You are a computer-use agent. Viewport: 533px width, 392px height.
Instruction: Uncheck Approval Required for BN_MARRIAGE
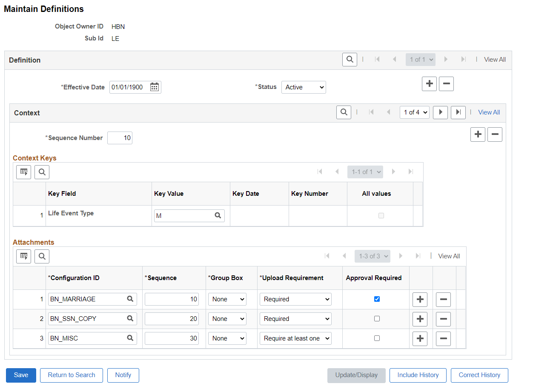tap(376, 299)
